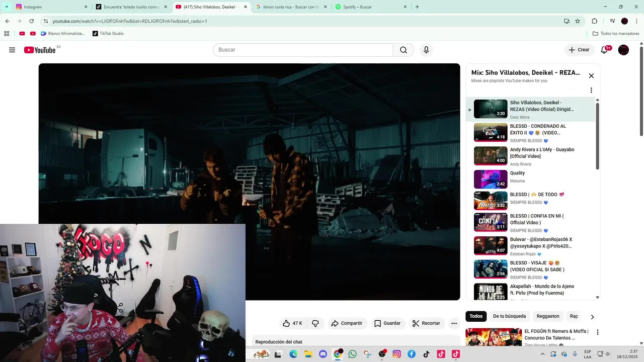Open Discord from the taskbar
This screenshot has width=644, height=362.
323,354
